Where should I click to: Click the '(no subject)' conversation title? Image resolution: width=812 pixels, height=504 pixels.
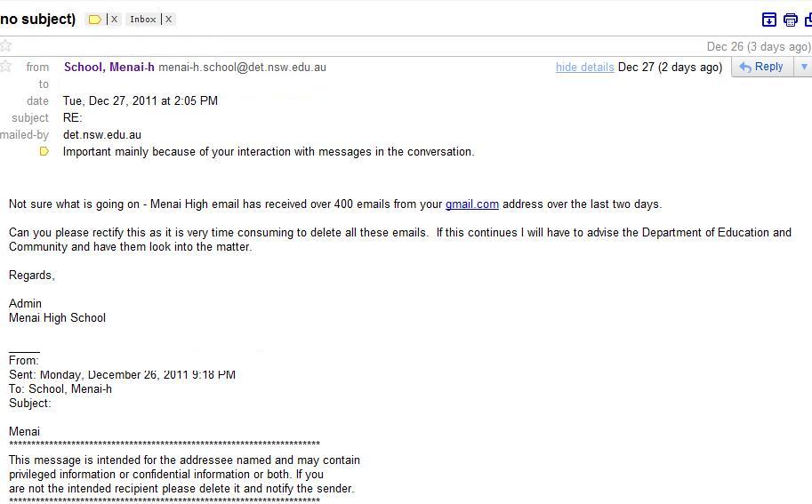click(37, 19)
